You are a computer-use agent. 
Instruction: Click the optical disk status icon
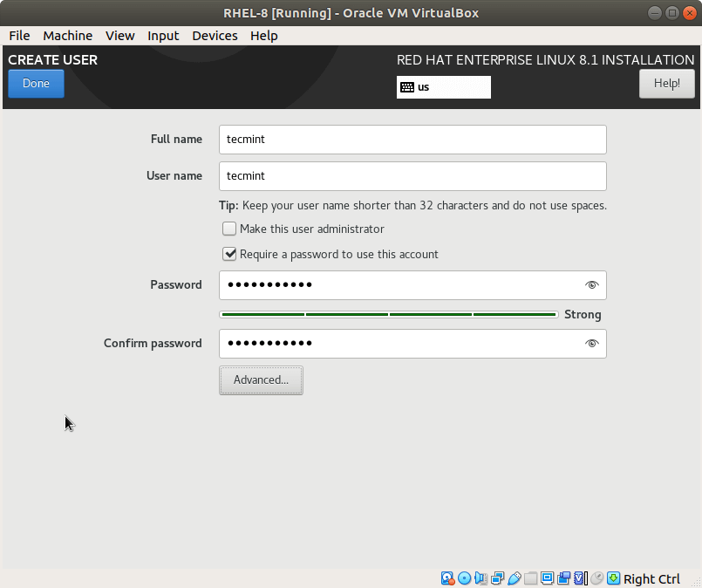[465, 578]
